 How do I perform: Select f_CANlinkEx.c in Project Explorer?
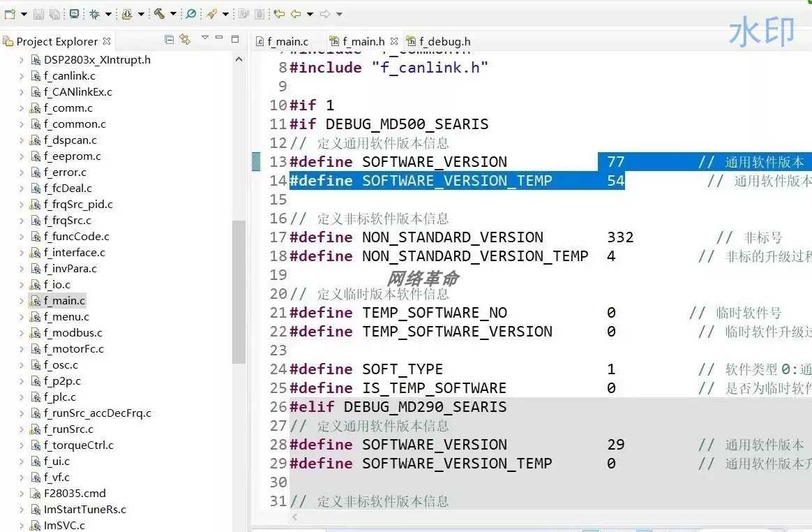click(77, 91)
